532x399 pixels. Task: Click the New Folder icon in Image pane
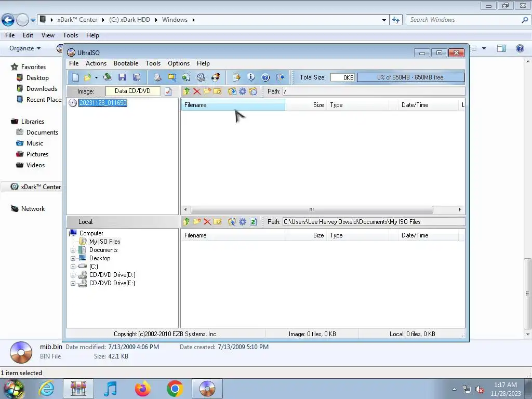[x=207, y=91]
